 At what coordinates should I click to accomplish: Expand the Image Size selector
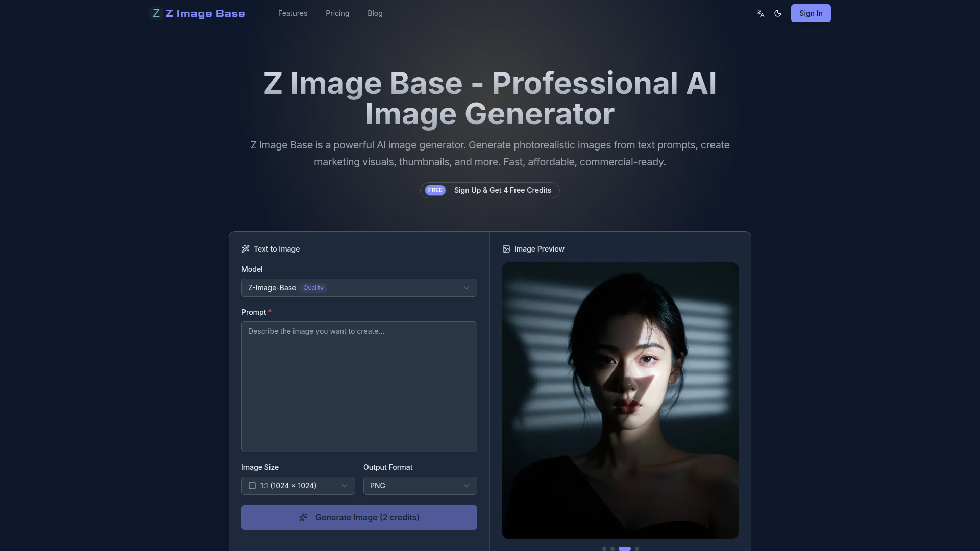click(298, 486)
